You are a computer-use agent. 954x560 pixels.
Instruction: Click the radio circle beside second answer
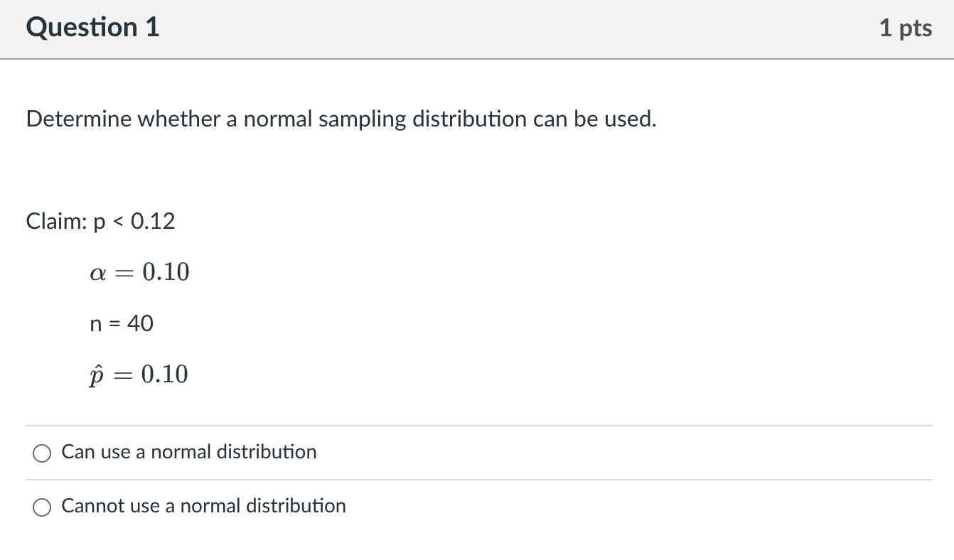pos(41,507)
